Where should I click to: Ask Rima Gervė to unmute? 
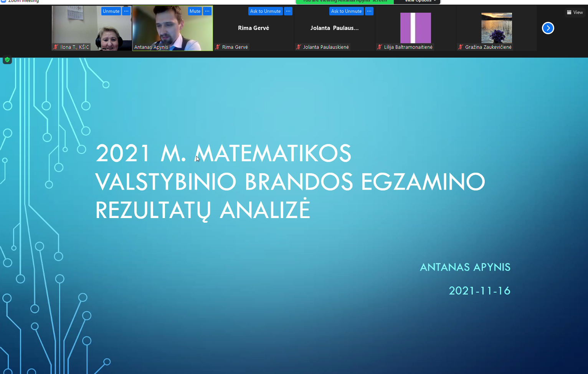coord(265,11)
